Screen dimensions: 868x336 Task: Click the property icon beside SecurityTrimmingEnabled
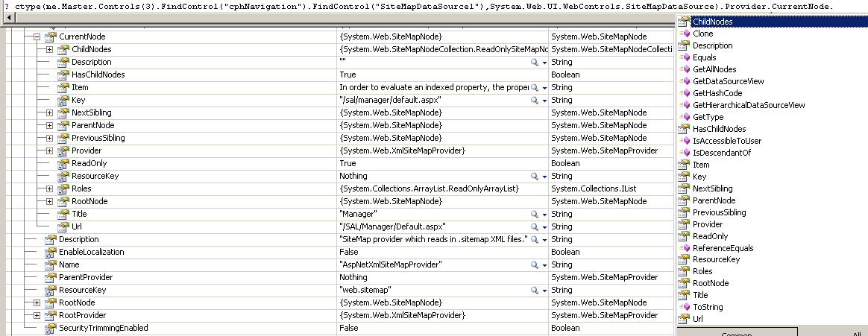pyautogui.click(x=51, y=328)
